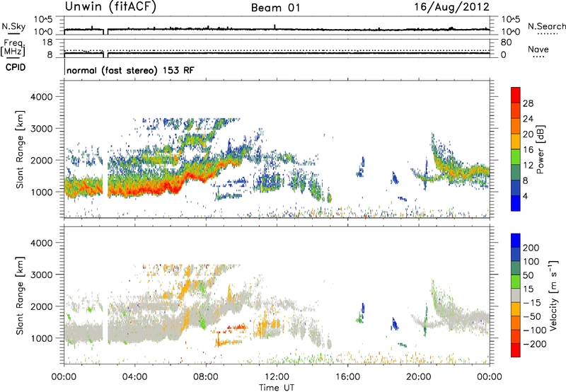Click the '-200' label on Velocity colorbar
The height and width of the screenshot is (392, 566).
pyautogui.click(x=535, y=344)
